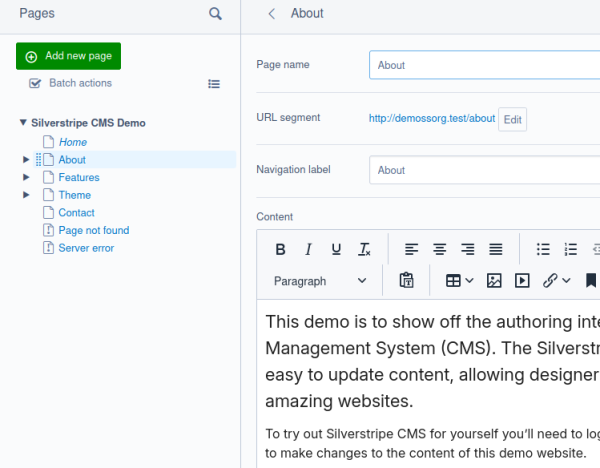Justify text alignment
600x468 pixels.
(496, 249)
